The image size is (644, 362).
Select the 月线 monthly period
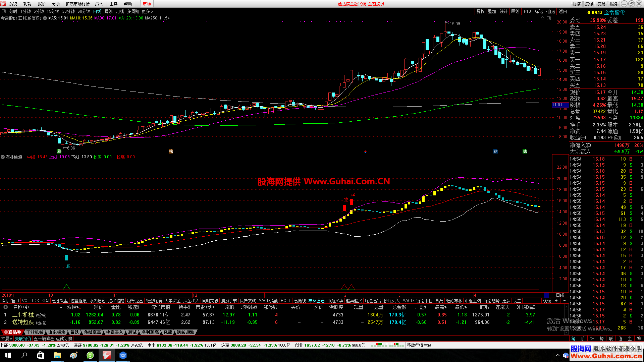[120, 11]
